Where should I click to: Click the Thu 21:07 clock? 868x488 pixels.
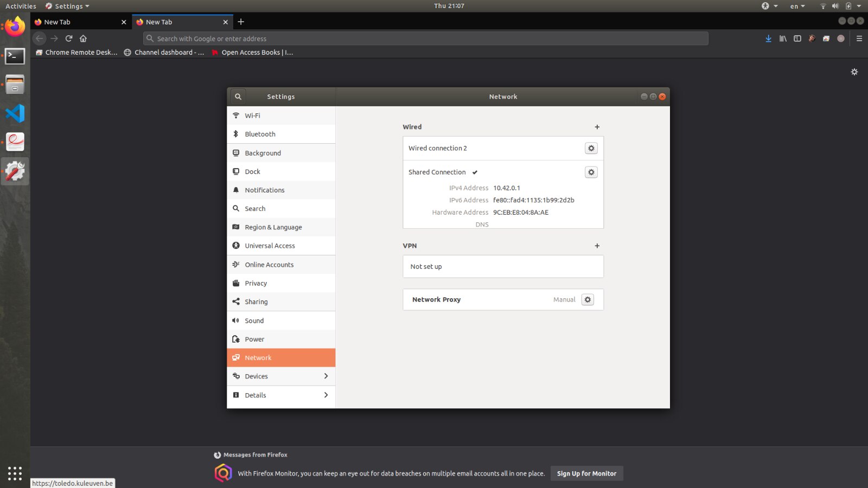(449, 6)
